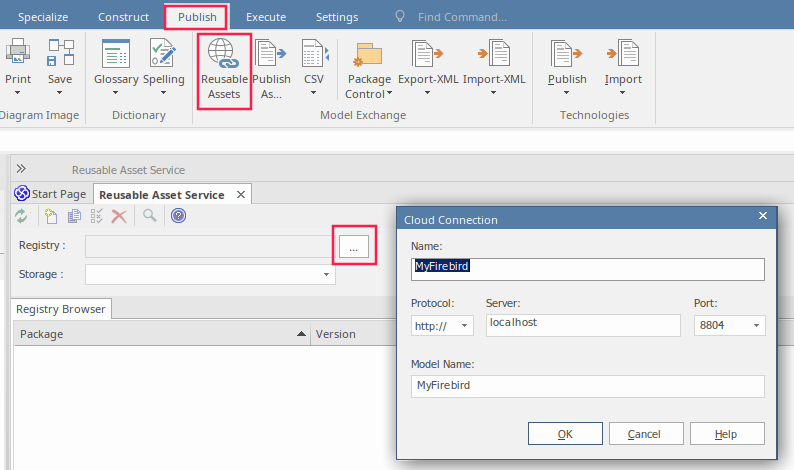Click the Registry browse ellipsis button
794x470 pixels.
click(354, 246)
